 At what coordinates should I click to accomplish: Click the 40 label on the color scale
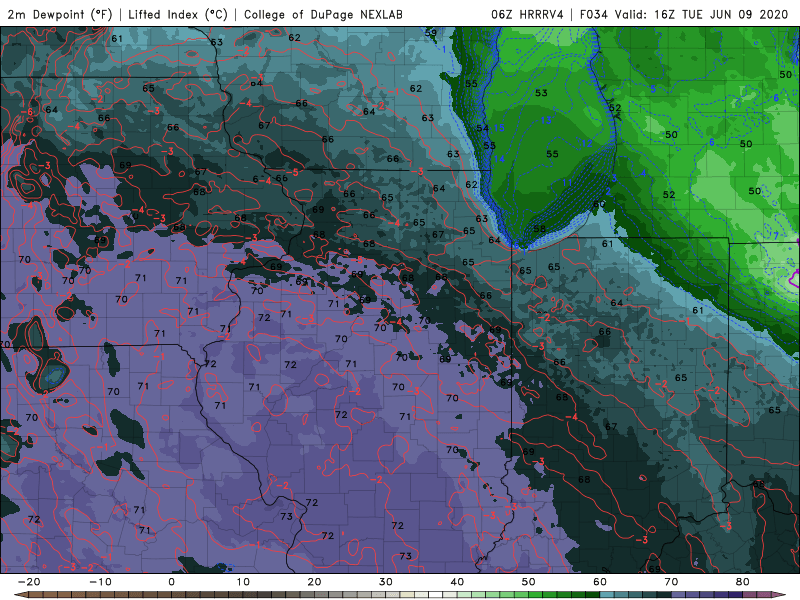[457, 582]
